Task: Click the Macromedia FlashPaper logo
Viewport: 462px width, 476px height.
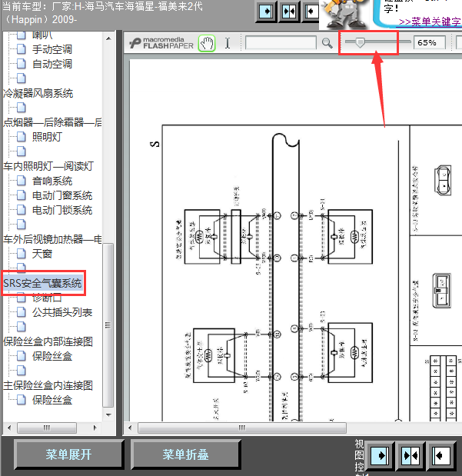Action: (x=161, y=43)
